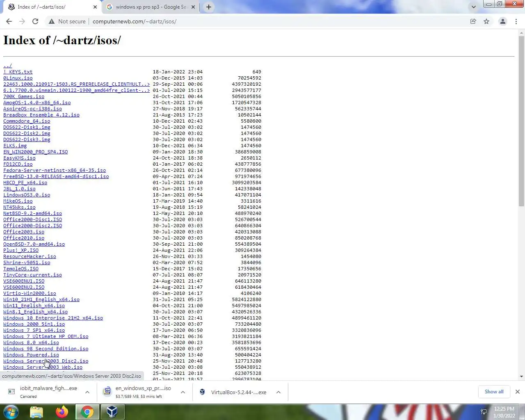
Task: Download EN_WIN2000_PRO_SP4.ISO
Action: [x=36, y=152]
